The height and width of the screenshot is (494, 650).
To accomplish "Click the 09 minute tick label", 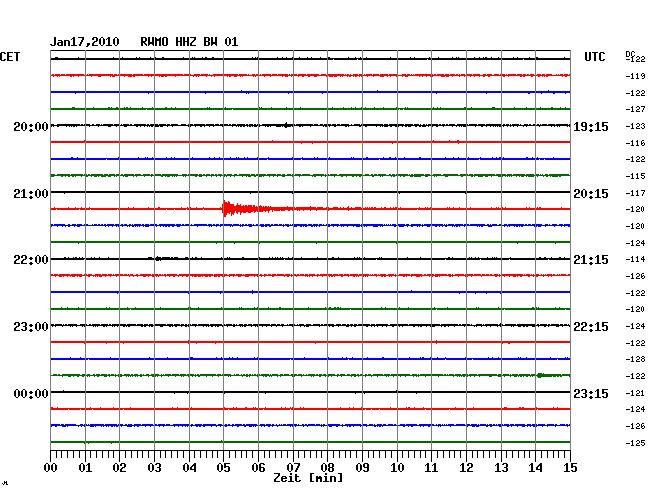I will [362, 467].
